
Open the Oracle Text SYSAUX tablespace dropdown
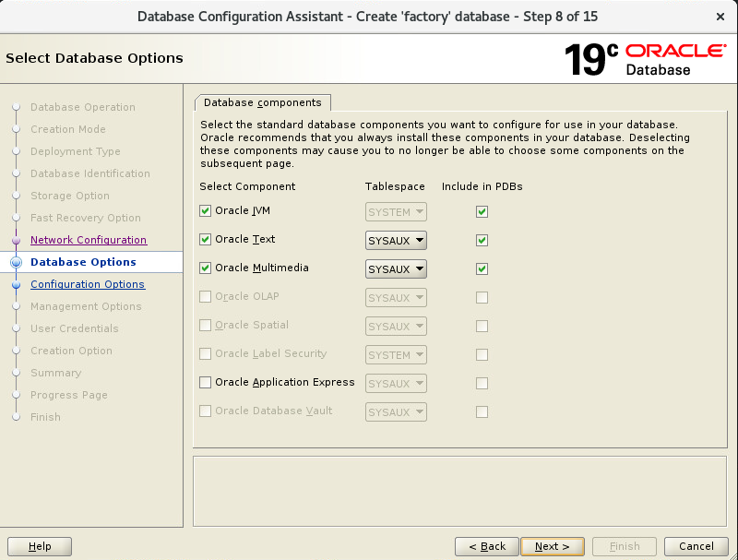(396, 241)
